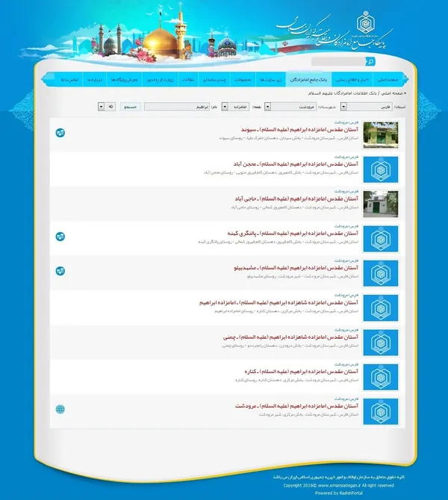
Task: Click the چمنی placeholder thumbnail
Action: tap(380, 342)
